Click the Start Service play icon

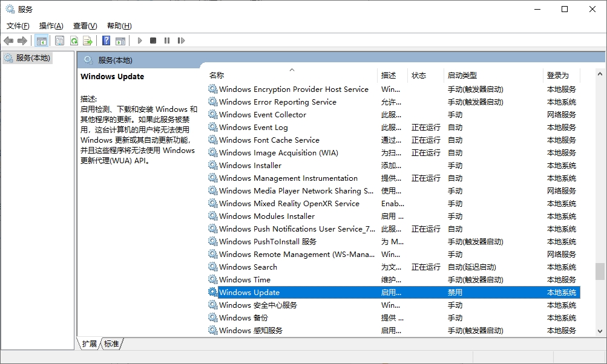pos(140,41)
